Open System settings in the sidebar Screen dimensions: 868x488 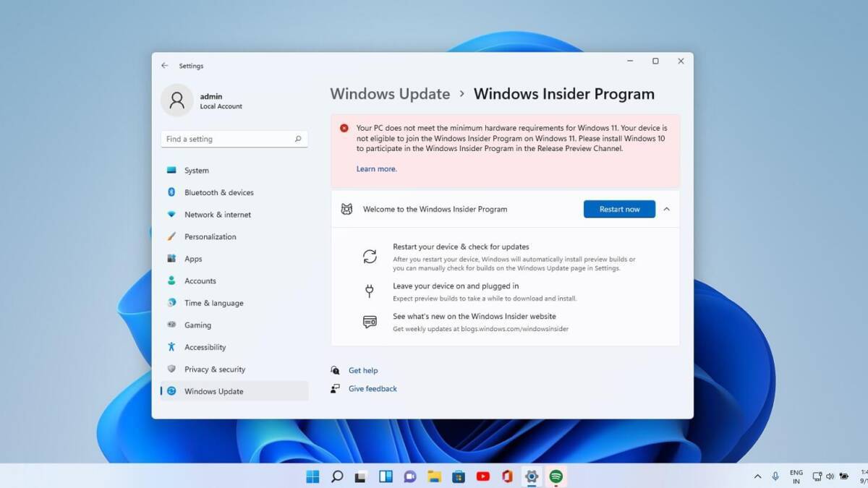(234, 171)
